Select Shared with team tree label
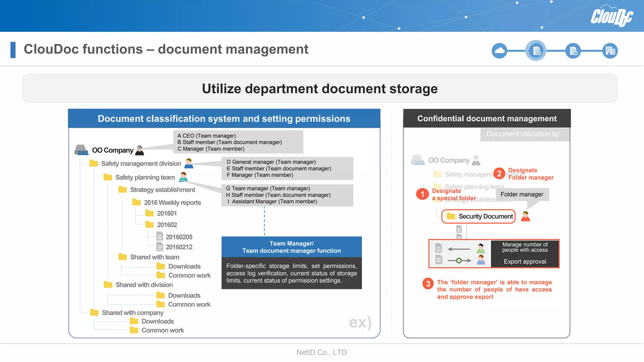This screenshot has height=362, width=644. [x=155, y=257]
